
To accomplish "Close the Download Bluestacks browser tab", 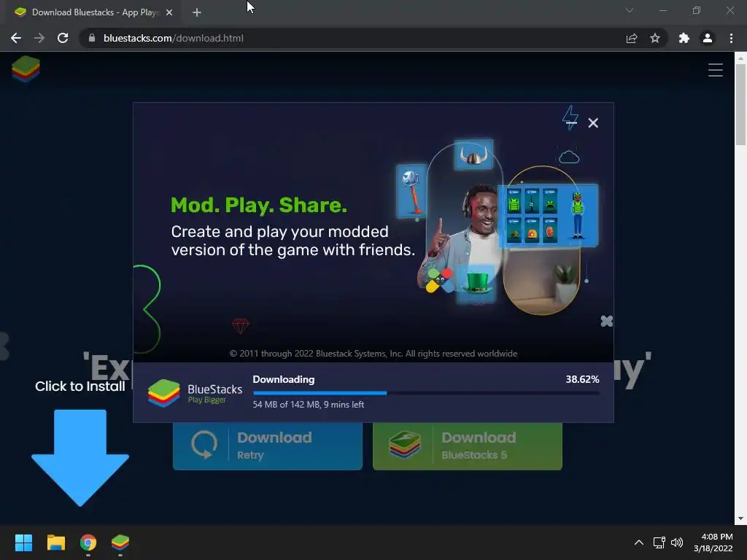I will [x=169, y=12].
